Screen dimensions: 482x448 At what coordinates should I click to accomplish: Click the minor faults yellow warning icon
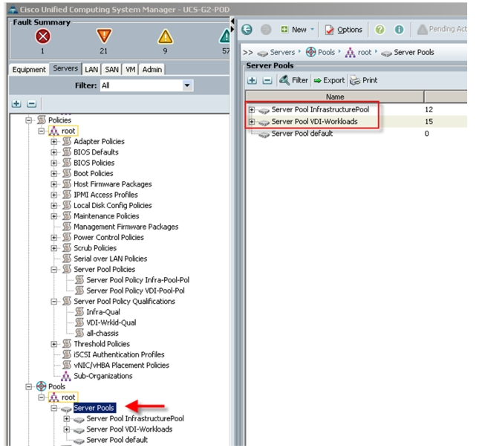[166, 36]
